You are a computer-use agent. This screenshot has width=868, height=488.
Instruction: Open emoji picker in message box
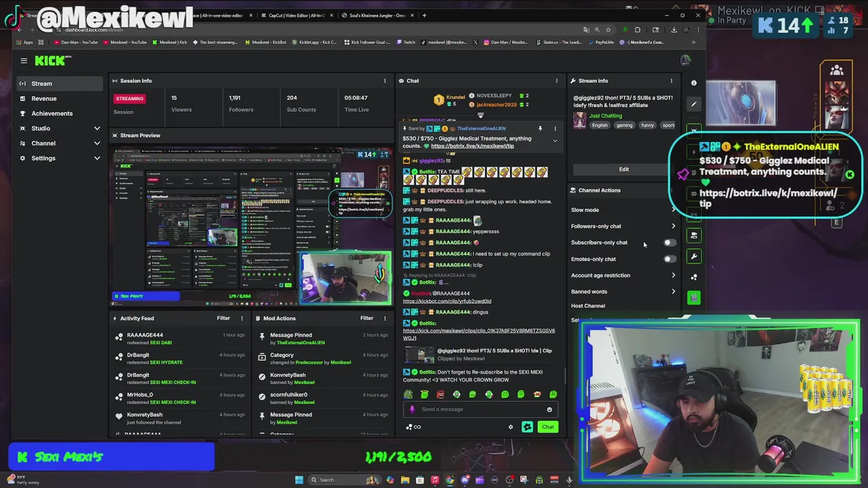pyautogui.click(x=549, y=409)
